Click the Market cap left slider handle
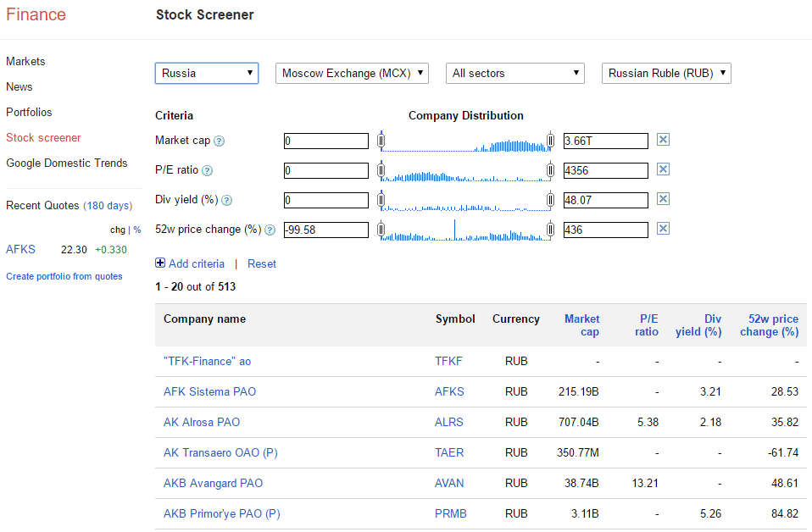Image resolution: width=812 pixels, height=532 pixels. (381, 141)
